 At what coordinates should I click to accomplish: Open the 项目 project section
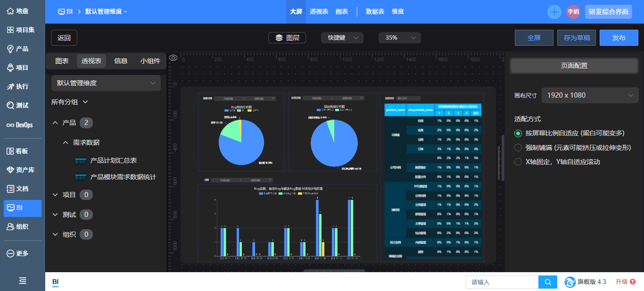[18, 67]
